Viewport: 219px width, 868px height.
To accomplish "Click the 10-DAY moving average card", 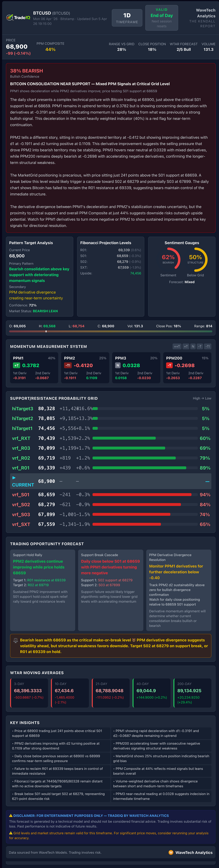I will tap(70, 693).
